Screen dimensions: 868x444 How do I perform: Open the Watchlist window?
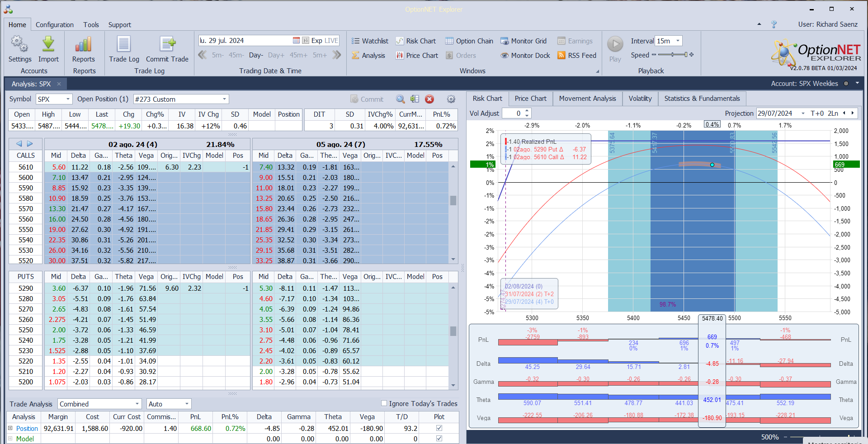pyautogui.click(x=370, y=41)
